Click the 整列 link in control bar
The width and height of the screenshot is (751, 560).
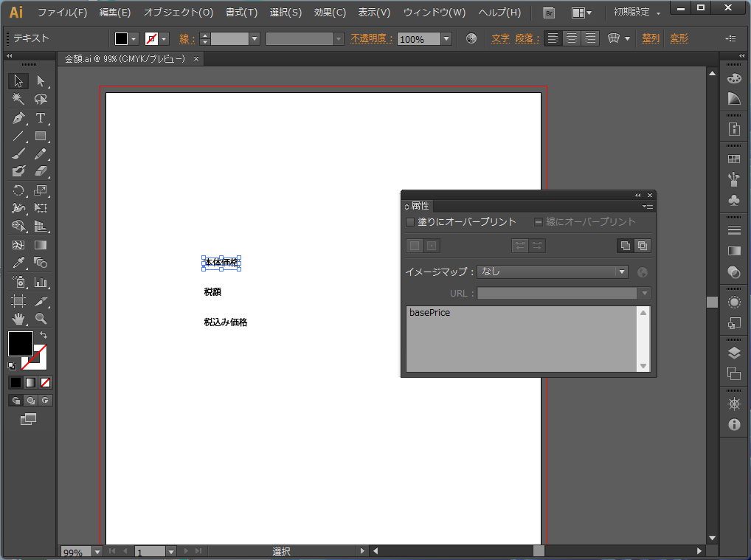coord(650,38)
